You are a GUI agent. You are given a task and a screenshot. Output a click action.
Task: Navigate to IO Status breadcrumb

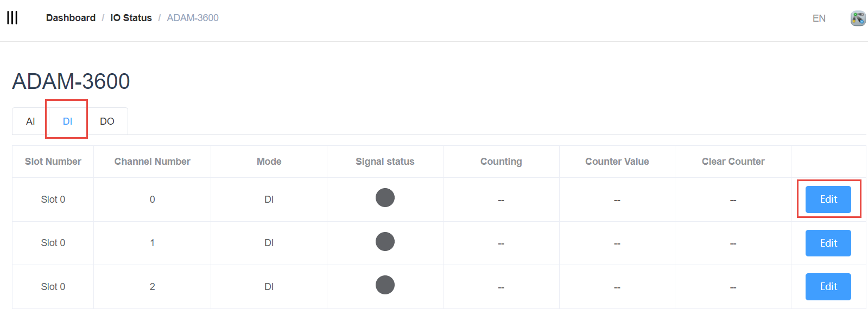[131, 18]
